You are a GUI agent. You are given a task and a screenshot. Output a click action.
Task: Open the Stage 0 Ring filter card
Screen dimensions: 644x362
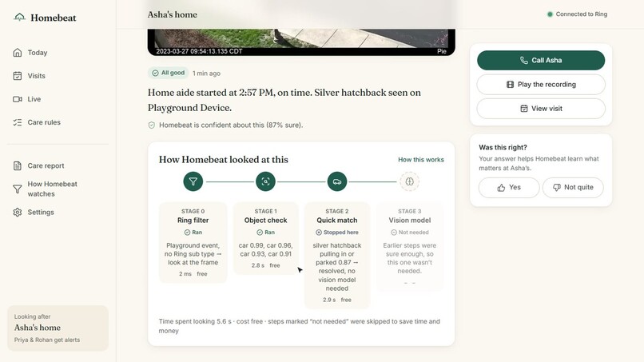(193, 242)
